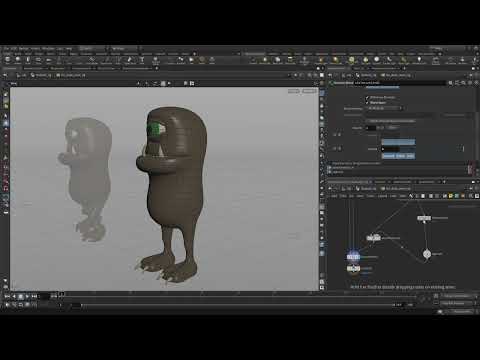480x360 pixels.
Task: Open the Persp viewport camera dropdown
Action: (294, 91)
